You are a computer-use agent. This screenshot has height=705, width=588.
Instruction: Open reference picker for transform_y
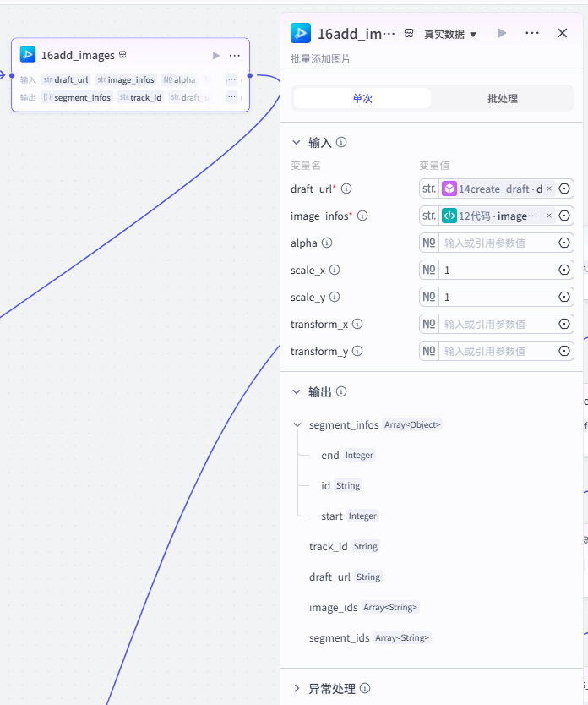coord(564,351)
